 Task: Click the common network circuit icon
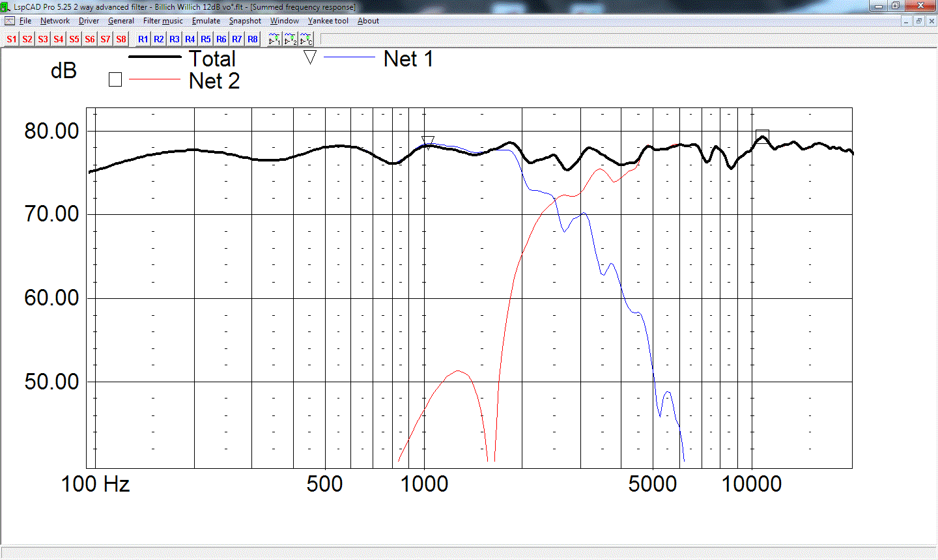(x=307, y=39)
